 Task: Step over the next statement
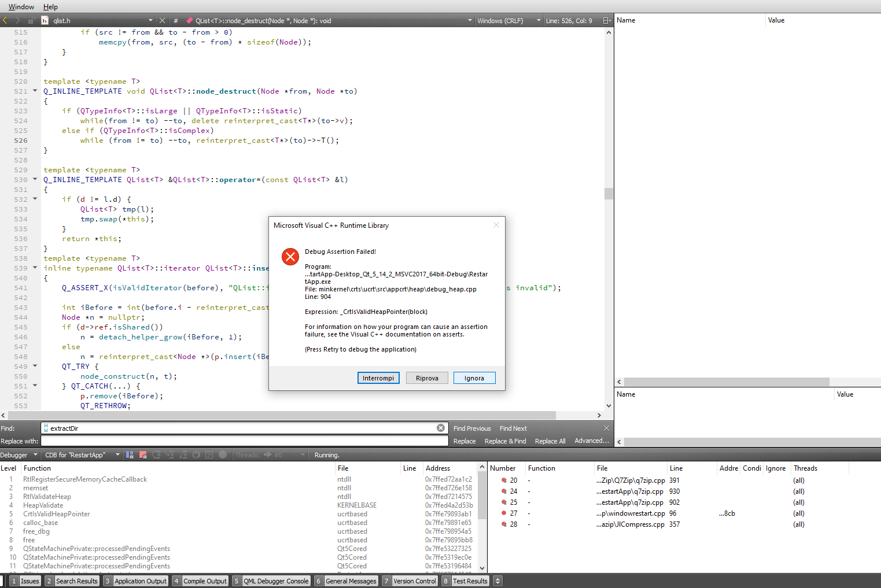(x=157, y=455)
